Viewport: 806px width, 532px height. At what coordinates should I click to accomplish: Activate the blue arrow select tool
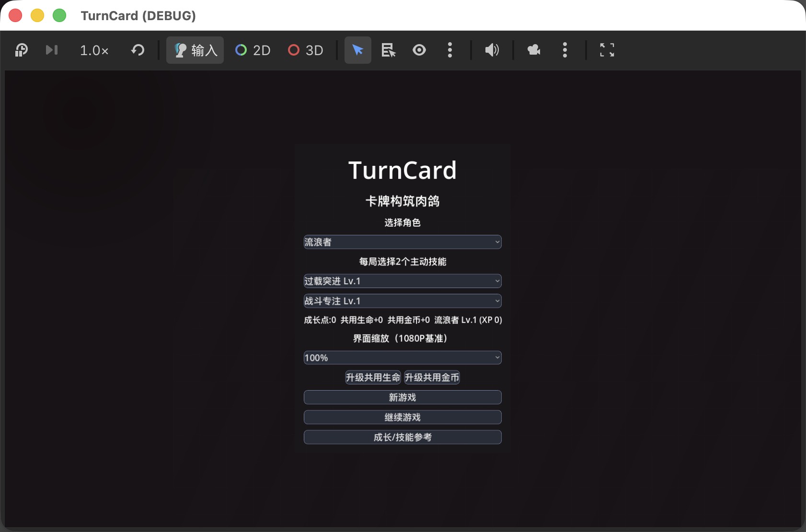tap(358, 50)
